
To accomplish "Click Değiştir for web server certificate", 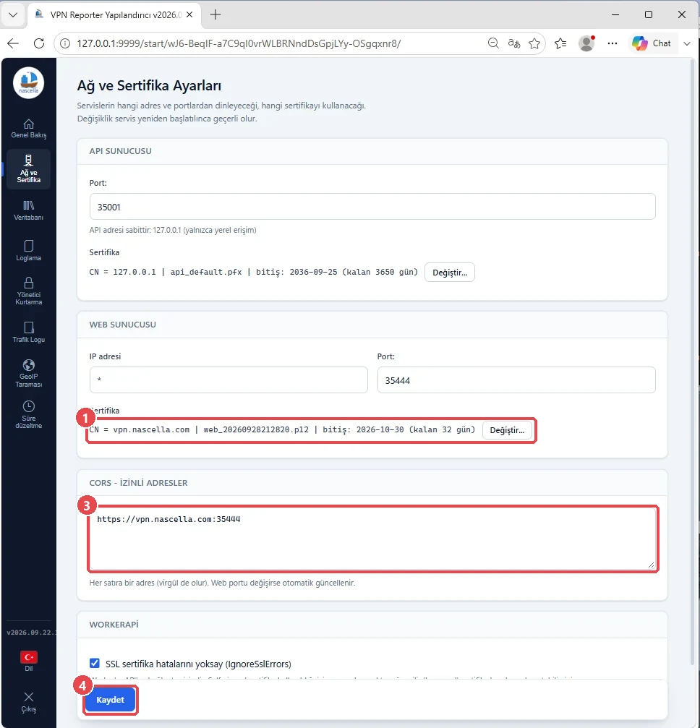I will 507,430.
